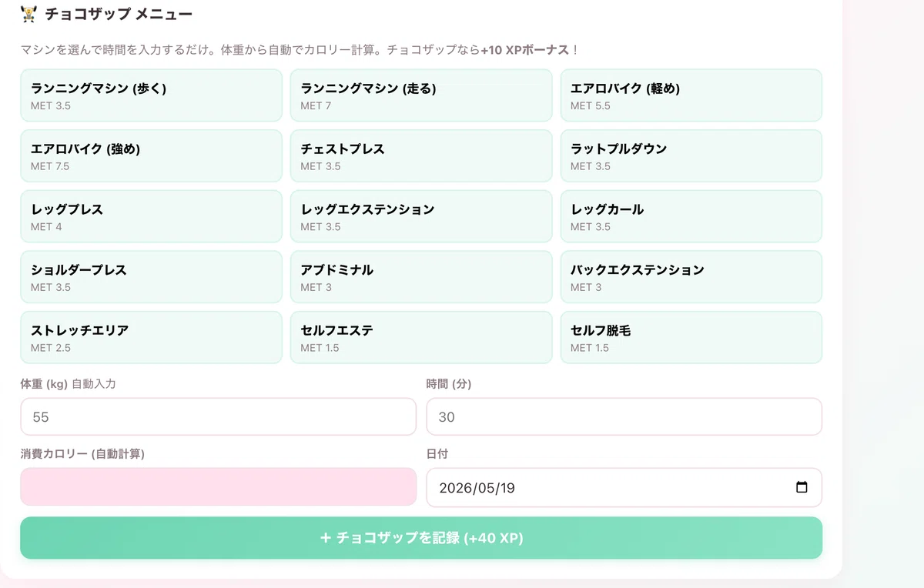924x588 pixels.
Task: Choose エアロバイク (軽め) card
Action: [691, 95]
